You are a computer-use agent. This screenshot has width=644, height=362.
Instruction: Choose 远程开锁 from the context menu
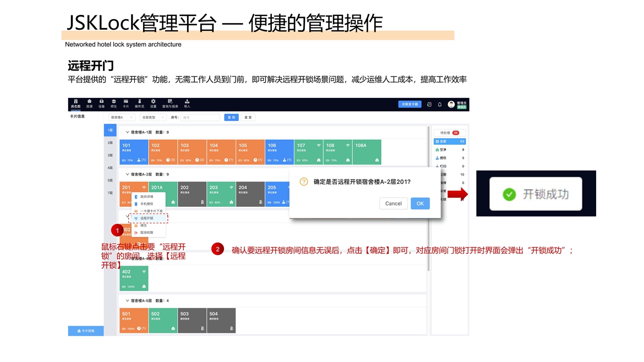pos(146,218)
